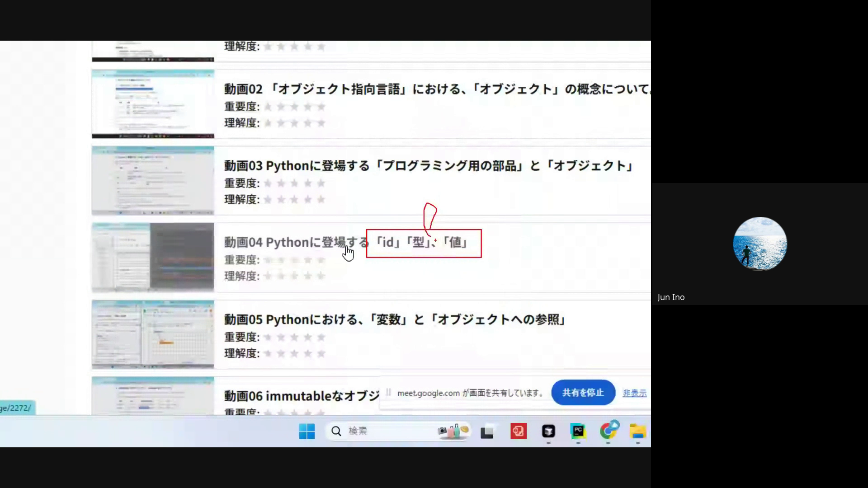Click the 動画02 video thumbnail
Viewport: 868px width, 488px height.
coord(153,104)
